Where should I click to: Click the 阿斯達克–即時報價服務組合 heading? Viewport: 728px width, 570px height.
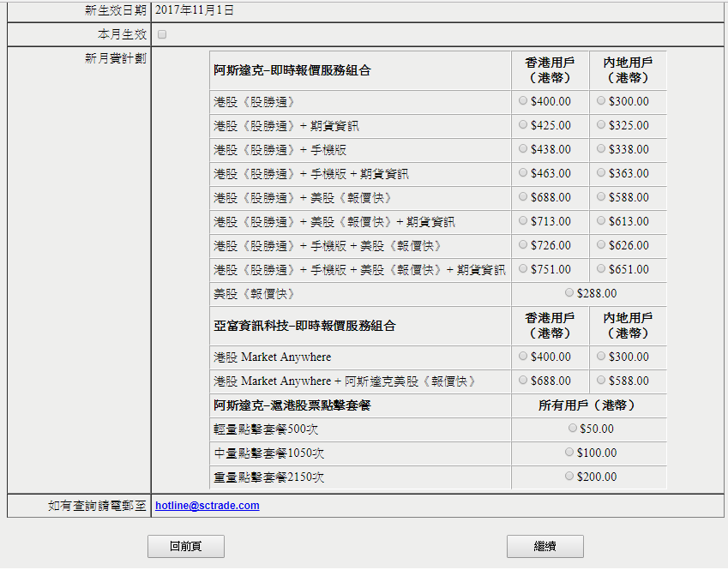tap(292, 70)
